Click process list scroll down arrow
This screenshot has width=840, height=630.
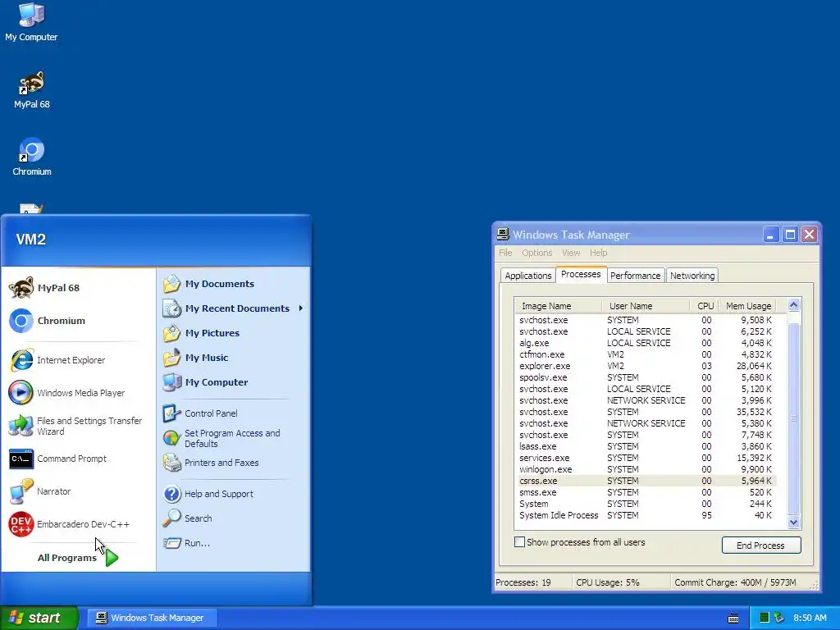click(793, 522)
